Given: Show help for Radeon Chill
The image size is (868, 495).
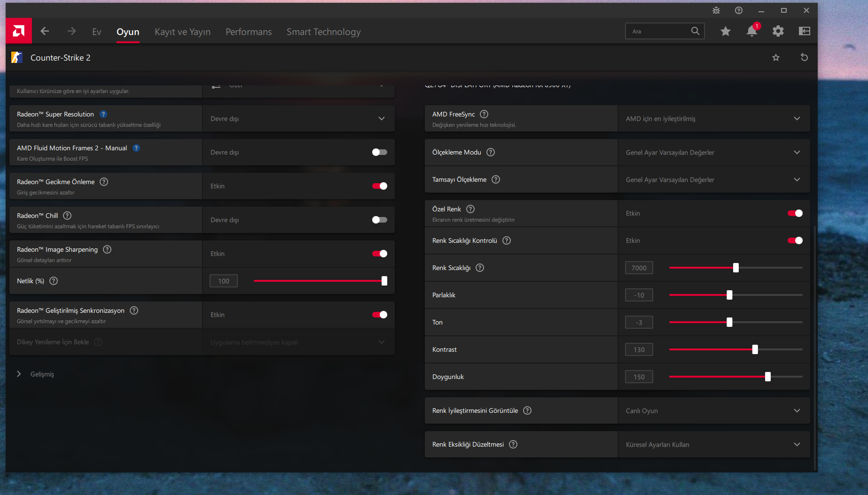Looking at the screenshot, I should pos(67,216).
